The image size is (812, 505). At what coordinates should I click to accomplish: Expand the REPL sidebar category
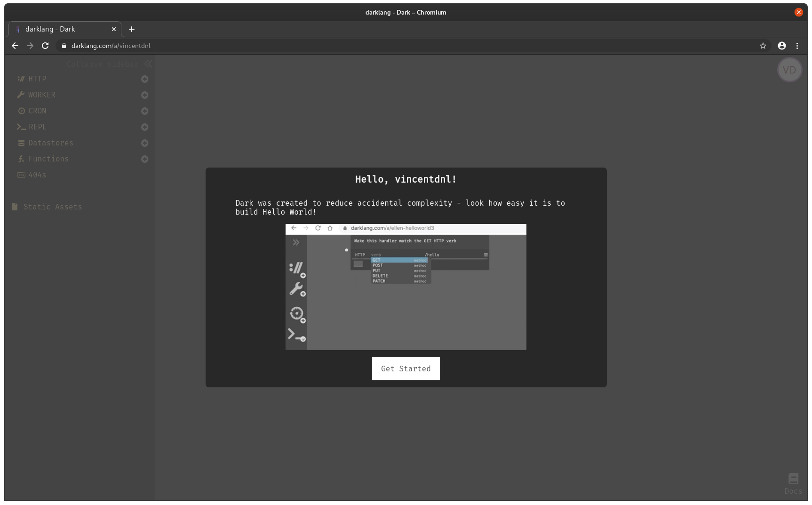[32, 127]
